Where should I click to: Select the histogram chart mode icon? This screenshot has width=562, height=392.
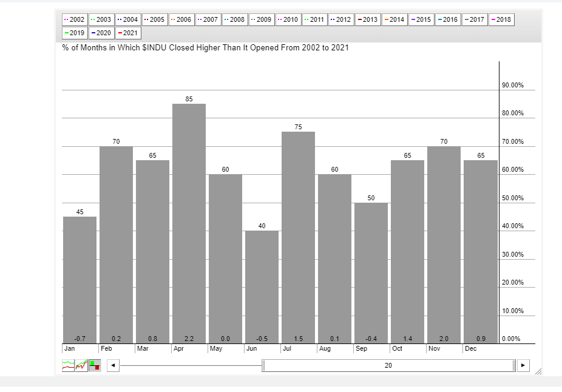[95, 365]
